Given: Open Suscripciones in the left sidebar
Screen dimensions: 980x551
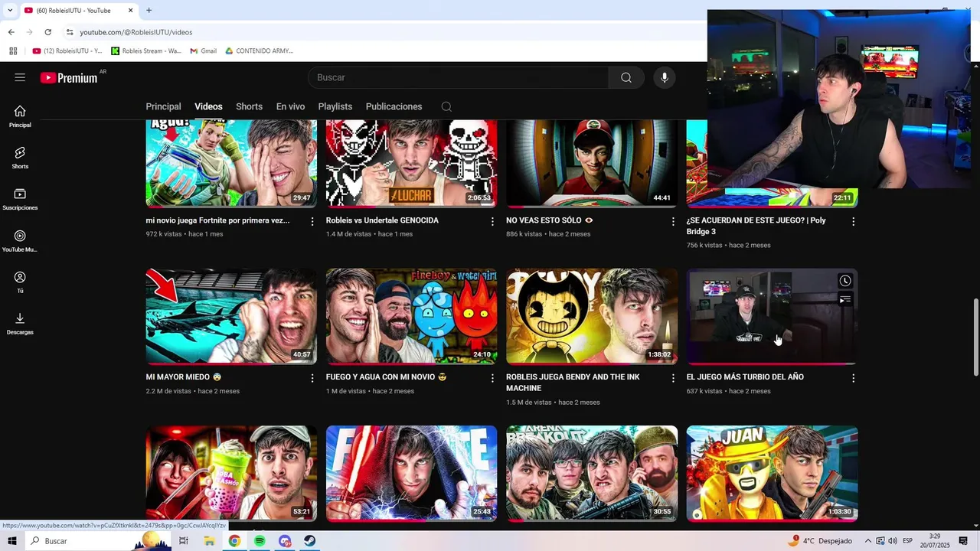Looking at the screenshot, I should tap(20, 199).
